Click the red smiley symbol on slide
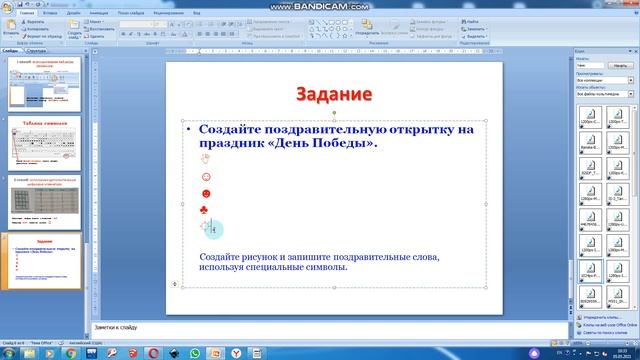 click(206, 193)
